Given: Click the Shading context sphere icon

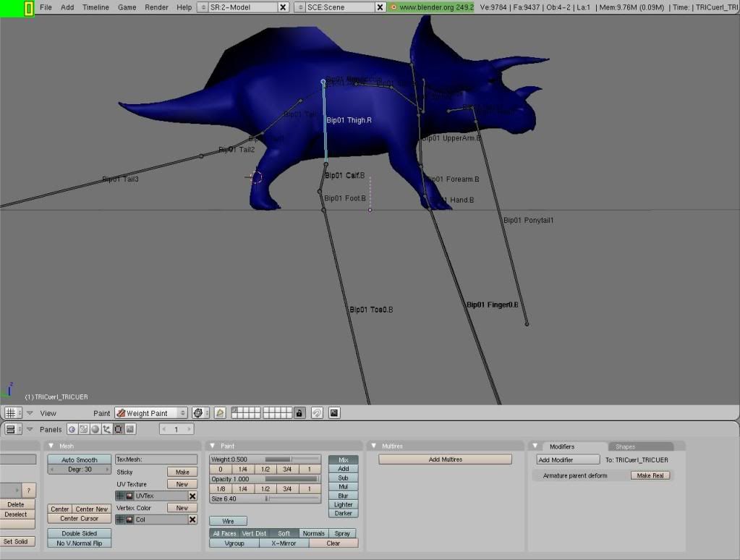Looking at the screenshot, I should 95,429.
